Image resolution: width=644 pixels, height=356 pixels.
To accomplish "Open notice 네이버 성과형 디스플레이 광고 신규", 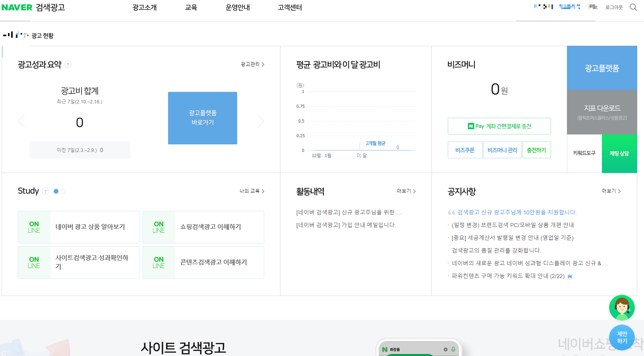I will click(x=530, y=263).
